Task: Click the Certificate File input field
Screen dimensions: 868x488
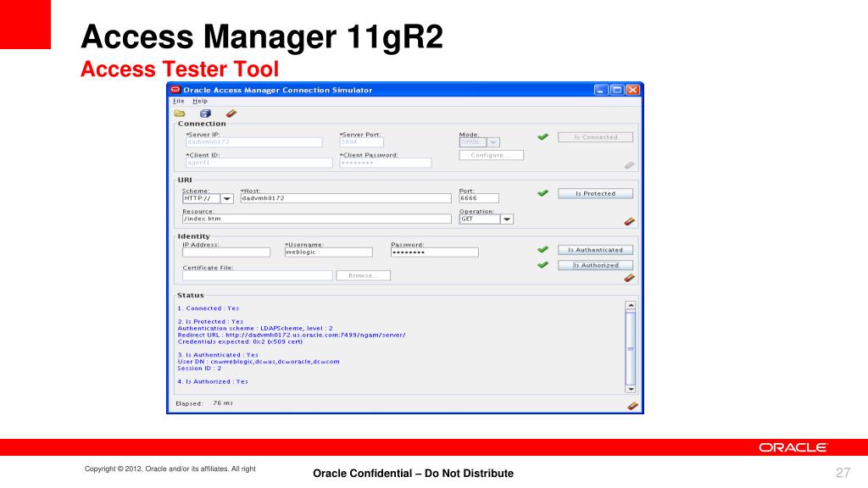Action: [258, 275]
